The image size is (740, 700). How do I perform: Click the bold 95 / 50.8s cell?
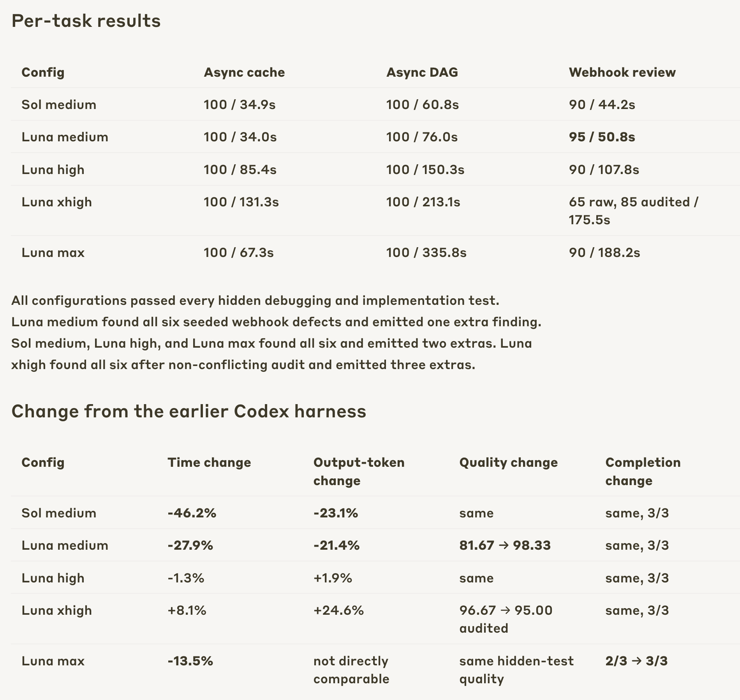(x=602, y=137)
